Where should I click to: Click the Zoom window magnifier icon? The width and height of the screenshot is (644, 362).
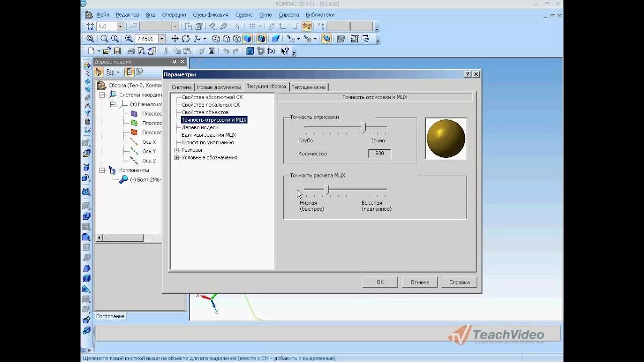point(104,39)
